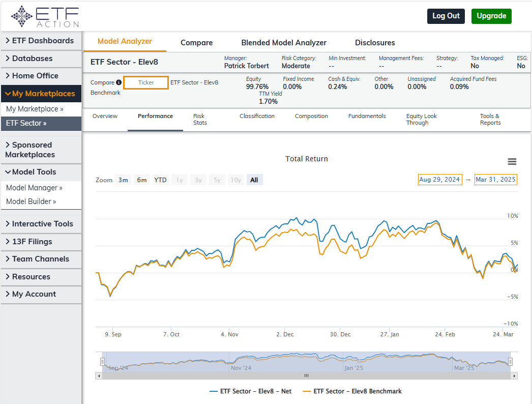Click the ETF Action logo
This screenshot has height=404, width=532.
(x=45, y=16)
